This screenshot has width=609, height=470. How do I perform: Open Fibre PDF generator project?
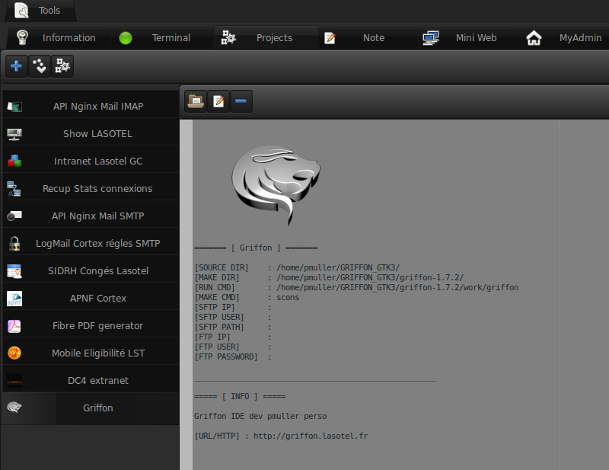click(x=91, y=326)
